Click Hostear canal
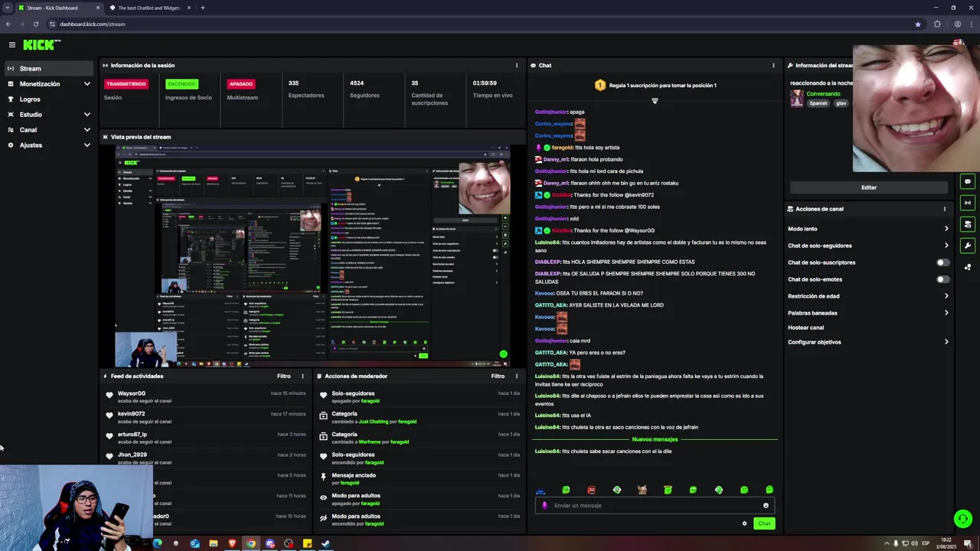The height and width of the screenshot is (551, 980). [x=805, y=328]
